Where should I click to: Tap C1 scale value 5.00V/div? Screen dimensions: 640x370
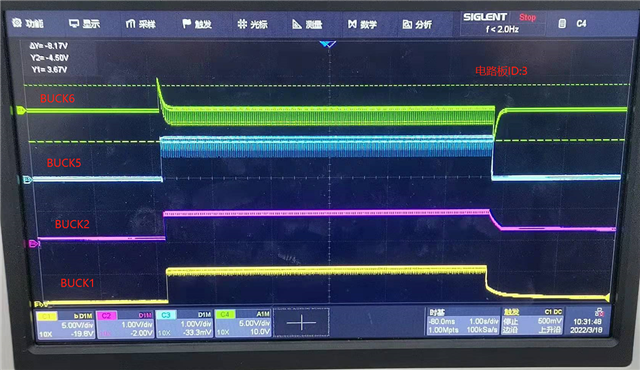click(77, 325)
